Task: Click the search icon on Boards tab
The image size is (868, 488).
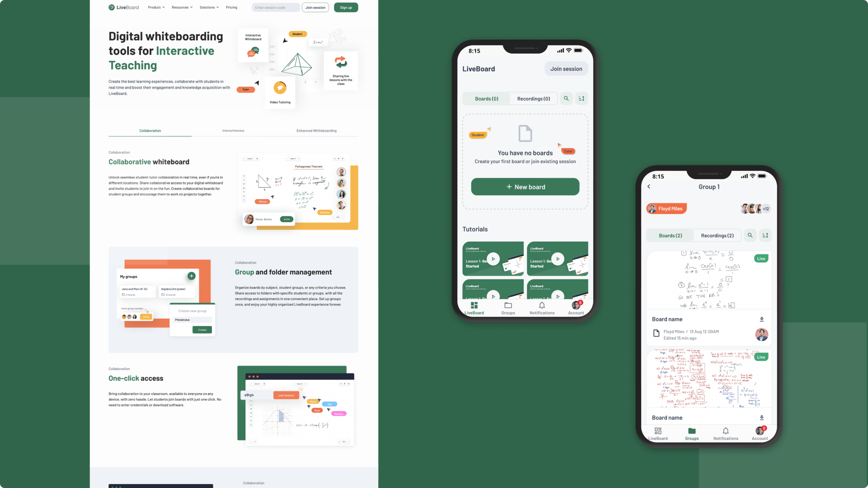Action: pyautogui.click(x=566, y=99)
